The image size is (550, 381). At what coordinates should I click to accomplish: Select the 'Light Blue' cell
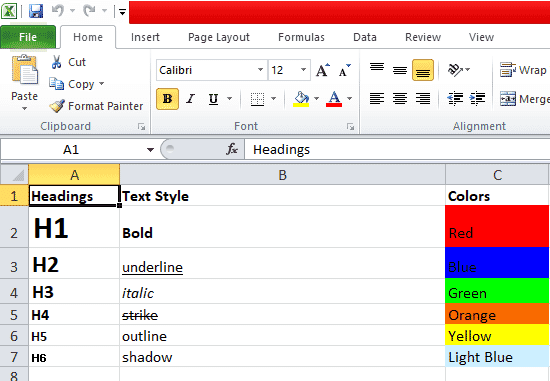pyautogui.click(x=497, y=356)
